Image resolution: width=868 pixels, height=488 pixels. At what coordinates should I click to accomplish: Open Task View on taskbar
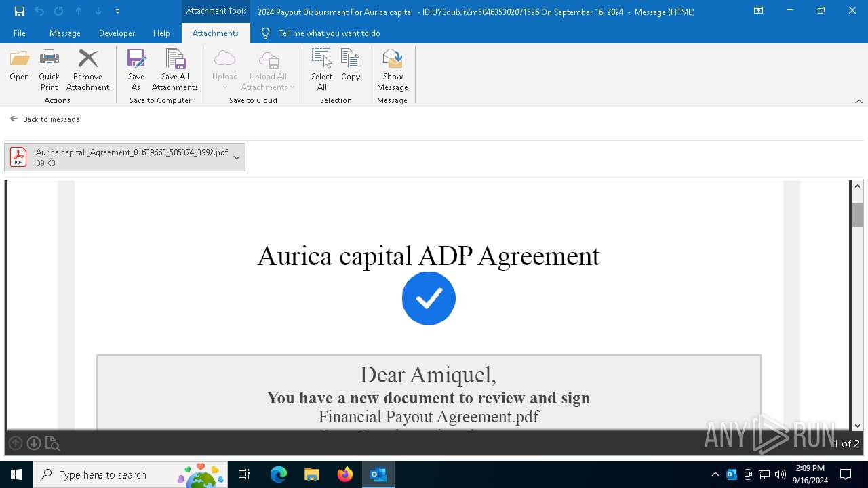[244, 474]
